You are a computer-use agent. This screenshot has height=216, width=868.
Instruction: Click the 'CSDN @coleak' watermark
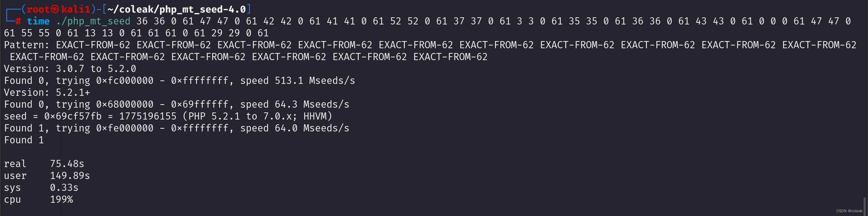[x=849, y=211]
